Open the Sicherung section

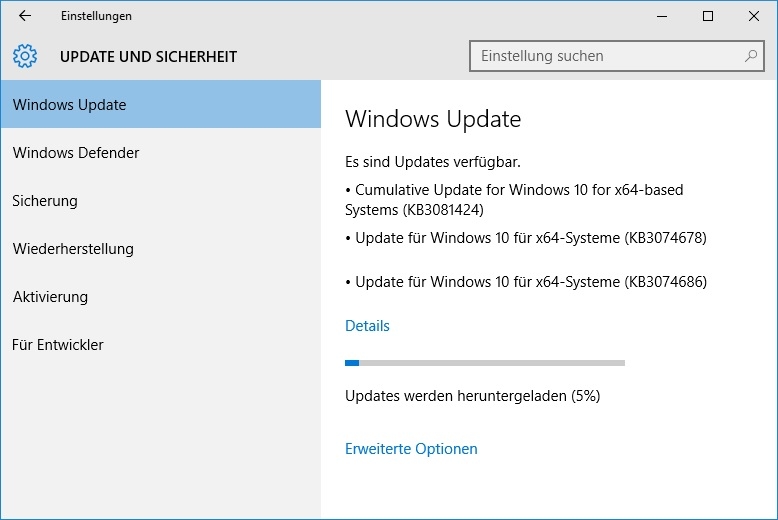[161, 201]
